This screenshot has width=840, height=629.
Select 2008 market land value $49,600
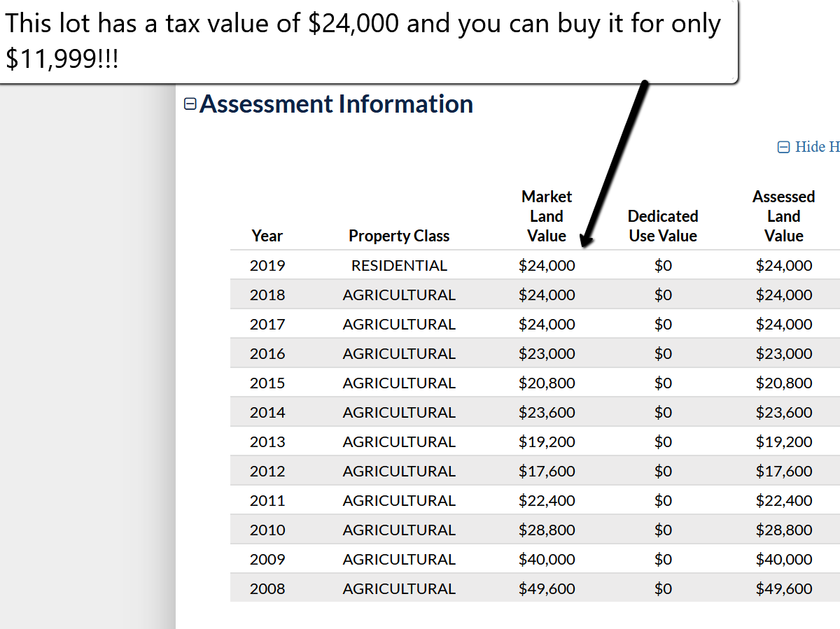click(x=547, y=588)
